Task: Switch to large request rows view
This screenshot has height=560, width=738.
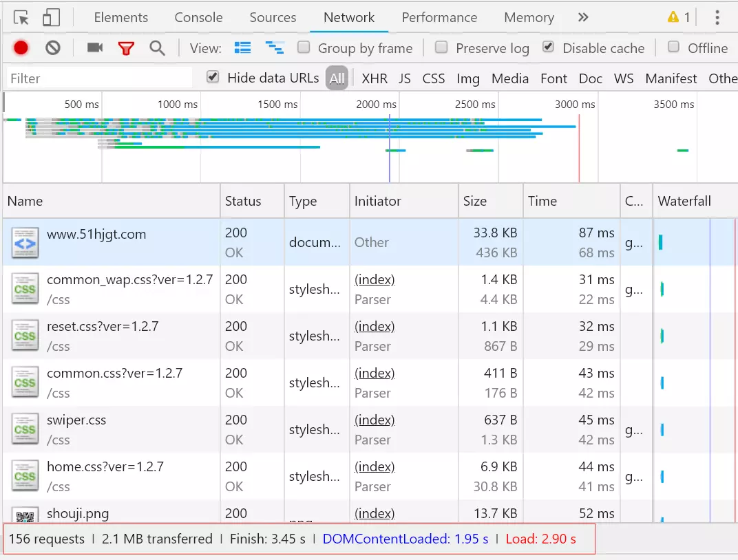Action: point(242,47)
